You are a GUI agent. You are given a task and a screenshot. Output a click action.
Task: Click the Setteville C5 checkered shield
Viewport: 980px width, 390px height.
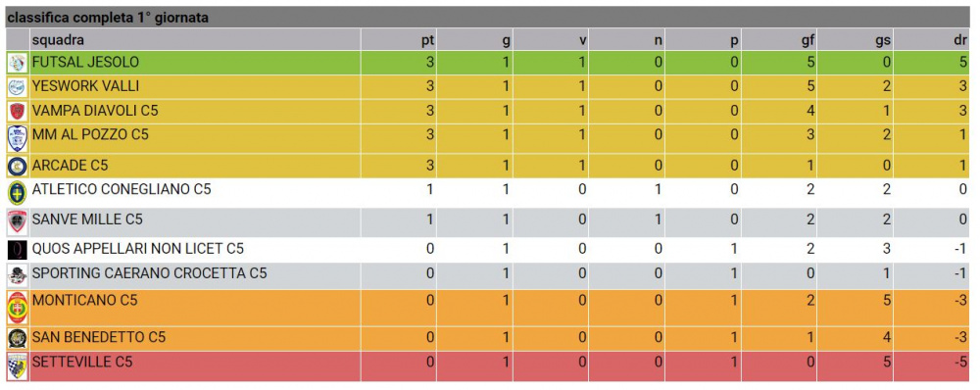coord(18,366)
